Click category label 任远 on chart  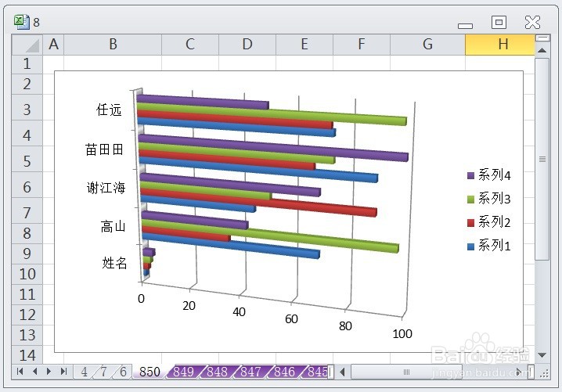pyautogui.click(x=109, y=110)
